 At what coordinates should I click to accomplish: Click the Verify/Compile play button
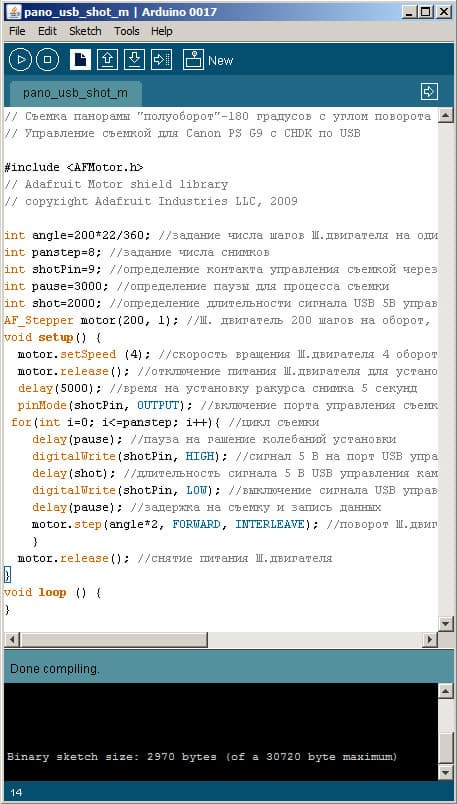21,60
